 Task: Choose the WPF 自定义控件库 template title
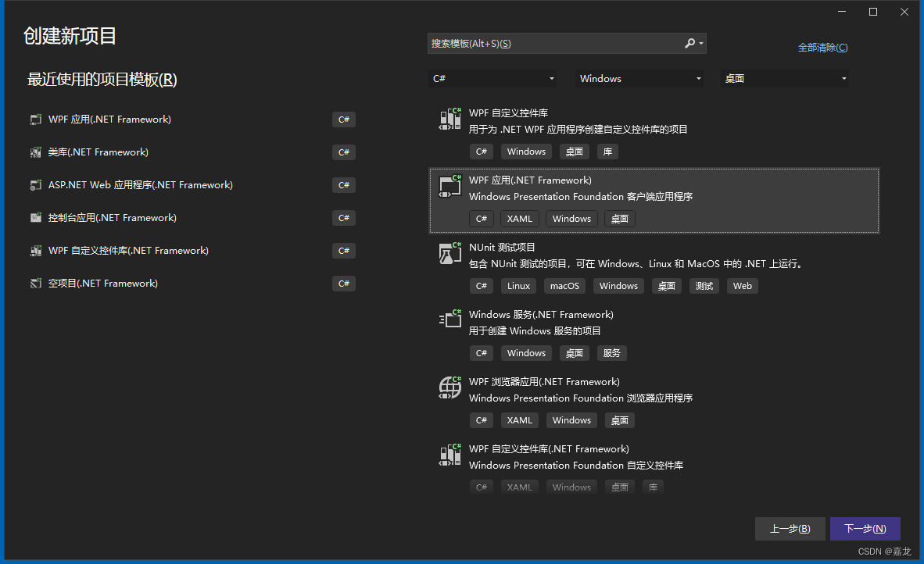(x=509, y=113)
